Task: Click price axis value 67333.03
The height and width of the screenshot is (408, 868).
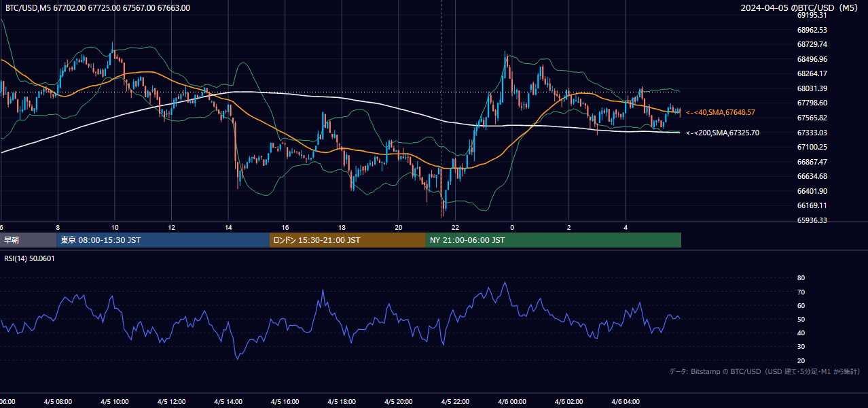Action: (812, 133)
